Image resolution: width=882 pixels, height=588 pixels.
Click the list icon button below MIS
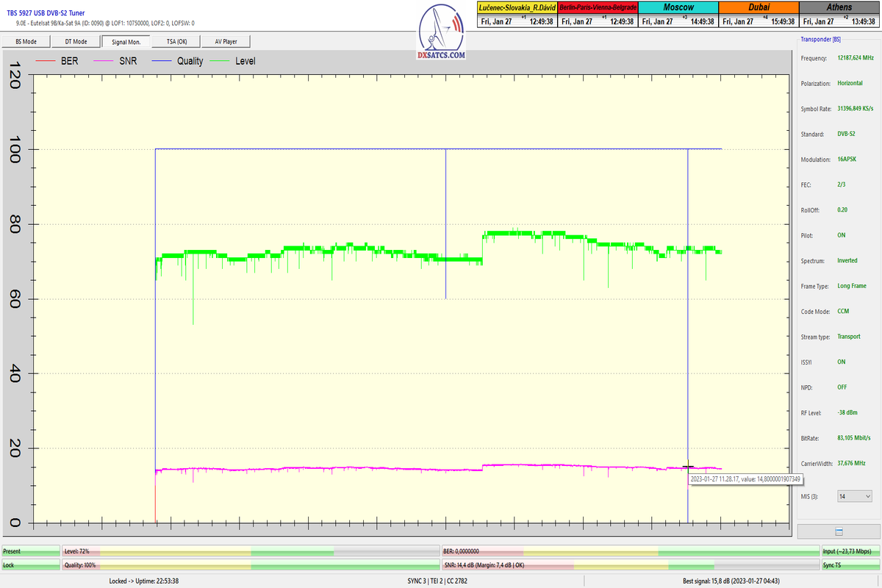(x=839, y=531)
